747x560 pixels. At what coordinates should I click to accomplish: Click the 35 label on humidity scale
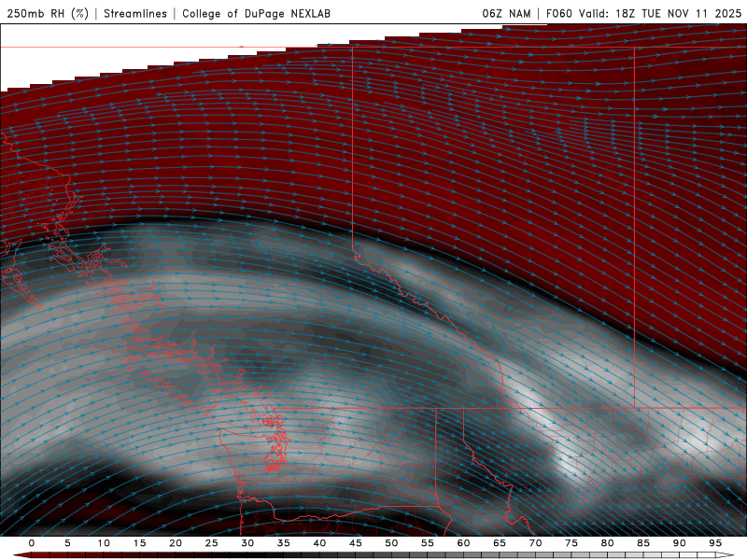point(284,543)
